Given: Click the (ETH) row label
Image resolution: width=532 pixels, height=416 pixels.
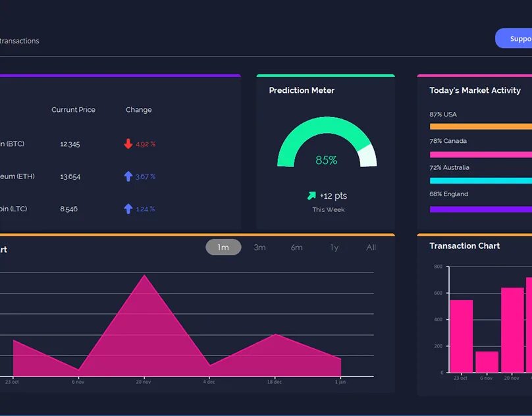Looking at the screenshot, I should (x=17, y=176).
